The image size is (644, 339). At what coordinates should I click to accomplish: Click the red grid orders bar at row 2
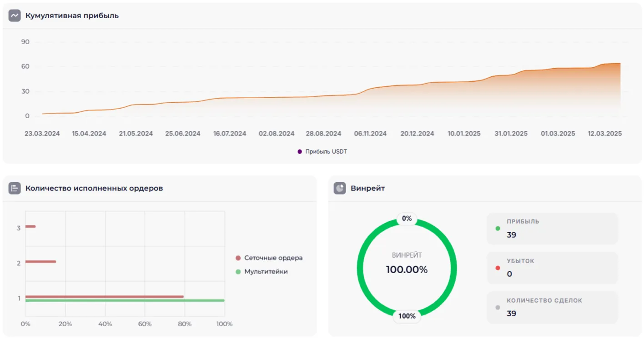click(x=40, y=261)
